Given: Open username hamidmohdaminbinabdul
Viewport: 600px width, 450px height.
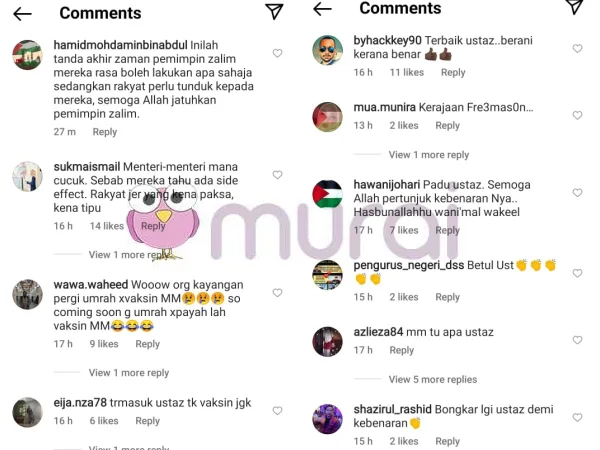Looking at the screenshot, I should pyautogui.click(x=120, y=45).
